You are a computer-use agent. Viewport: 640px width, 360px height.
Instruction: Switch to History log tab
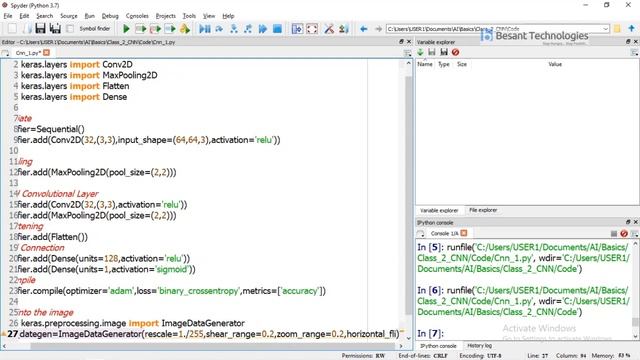coord(480,346)
